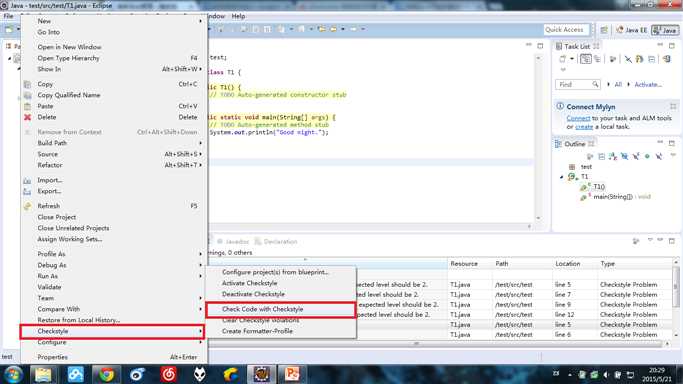The width and height of the screenshot is (683, 384).
Task: Open project Properties
Action: [114, 357]
